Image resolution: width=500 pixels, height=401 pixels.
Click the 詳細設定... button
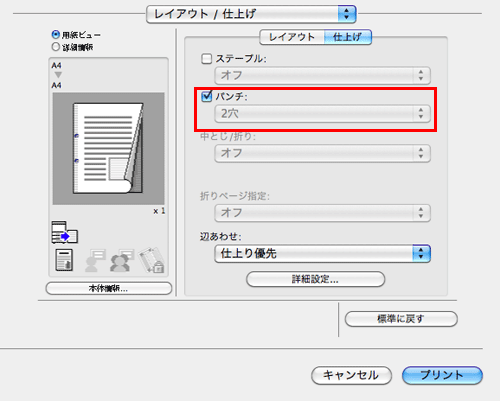tap(315, 279)
